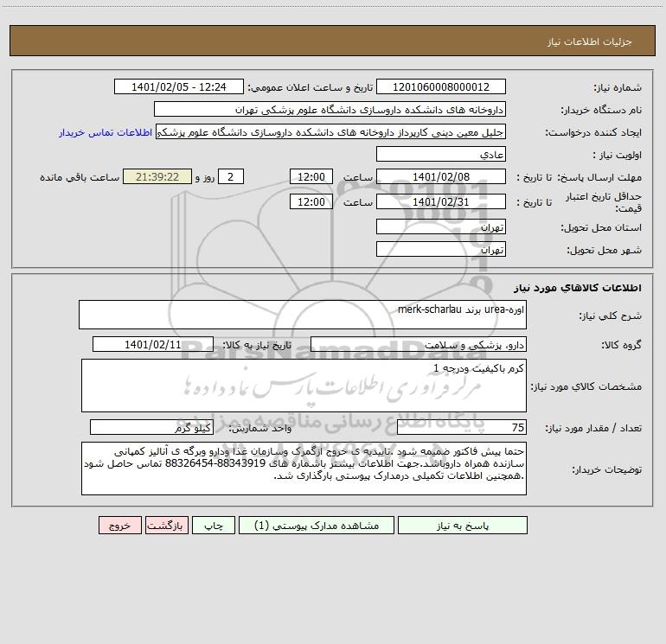Click the استان محل تحویل label
This screenshot has height=644, width=666.
click(x=601, y=227)
